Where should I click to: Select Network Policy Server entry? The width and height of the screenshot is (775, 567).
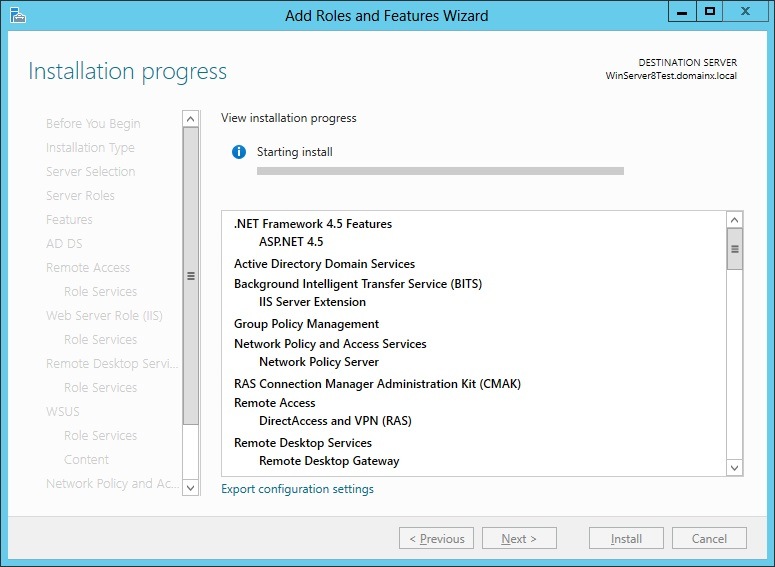(x=319, y=362)
